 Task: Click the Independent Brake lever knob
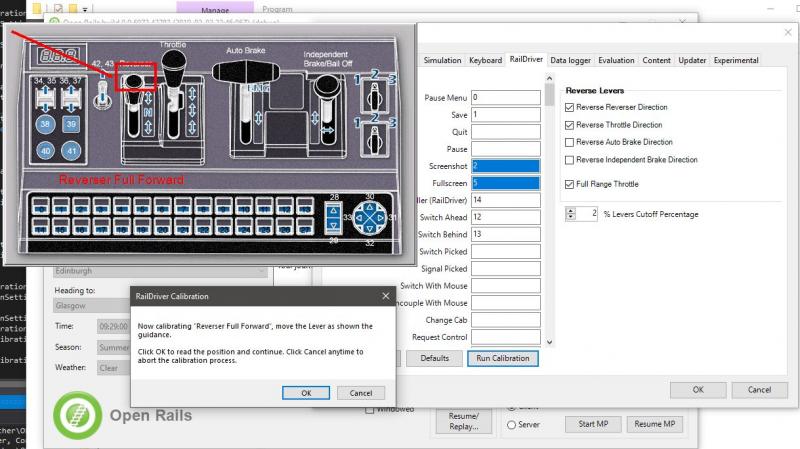[327, 87]
